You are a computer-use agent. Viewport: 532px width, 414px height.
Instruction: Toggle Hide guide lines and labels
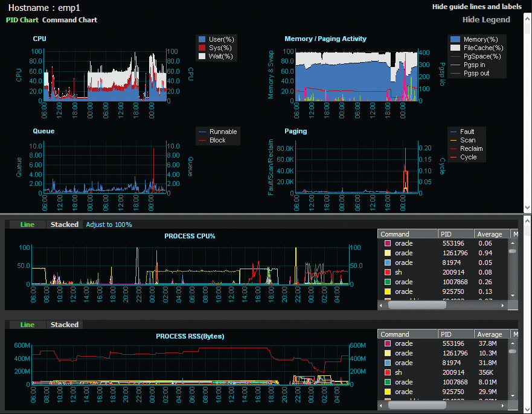coord(476,7)
